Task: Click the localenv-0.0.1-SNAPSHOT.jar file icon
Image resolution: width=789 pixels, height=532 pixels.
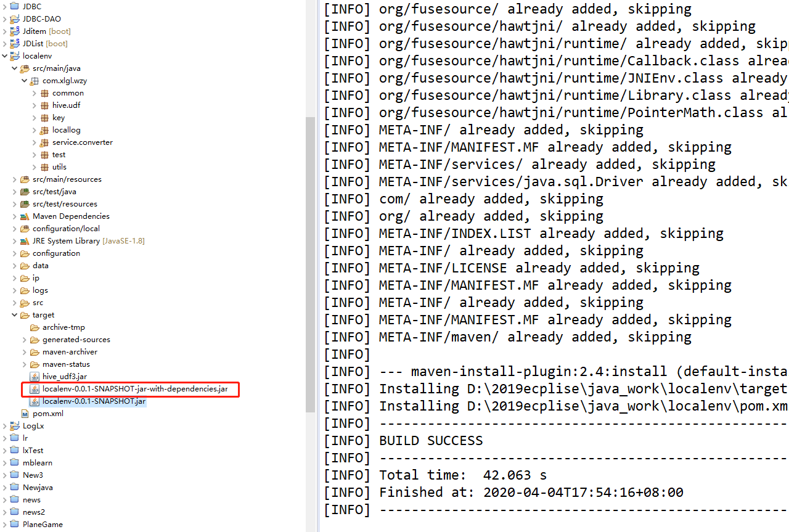Action: [x=35, y=401]
